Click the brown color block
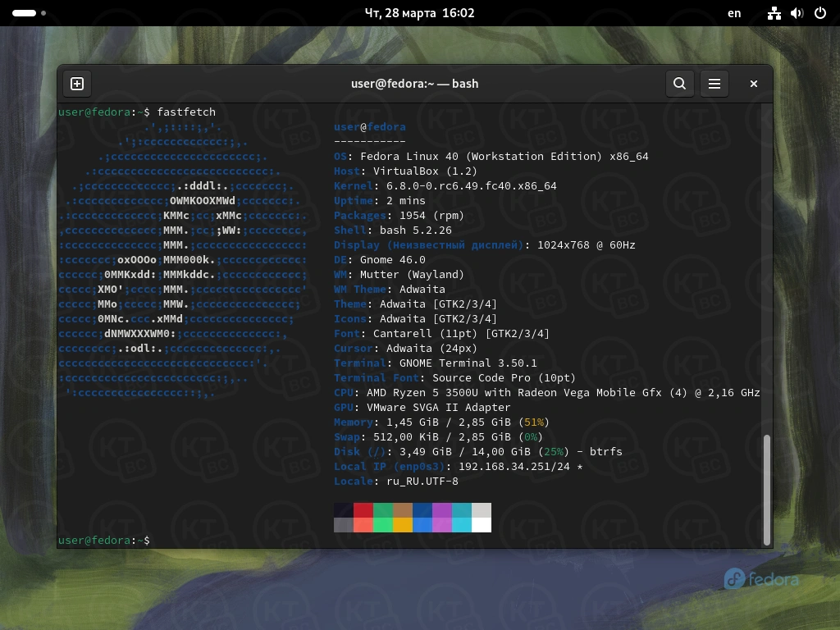 click(403, 510)
